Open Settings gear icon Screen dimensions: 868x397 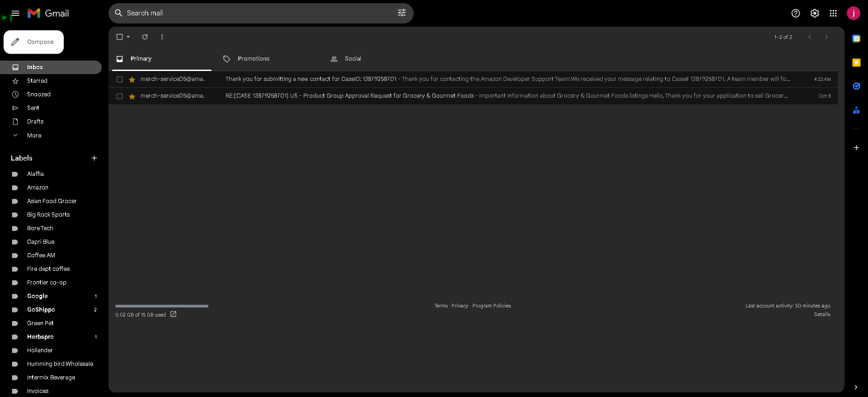[815, 14]
